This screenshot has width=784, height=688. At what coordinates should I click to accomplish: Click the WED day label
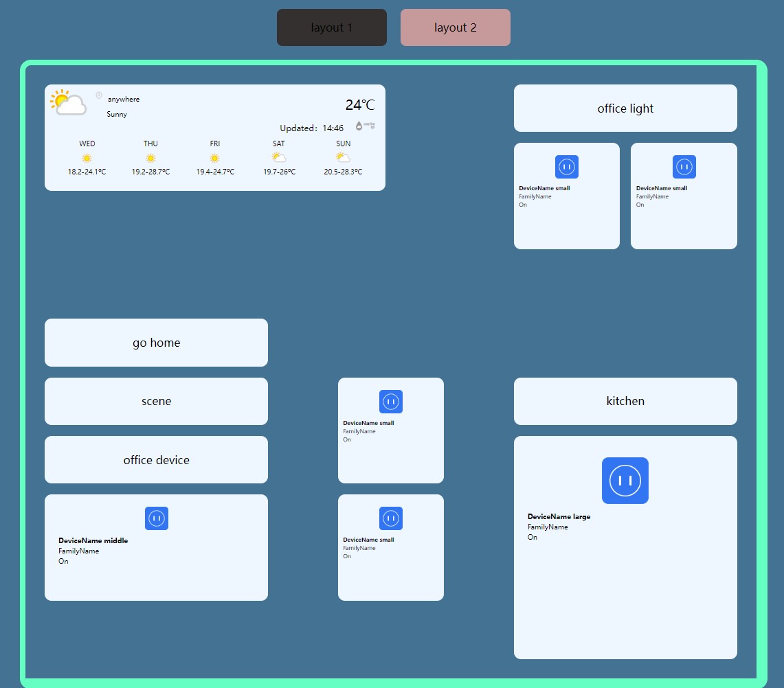(87, 144)
